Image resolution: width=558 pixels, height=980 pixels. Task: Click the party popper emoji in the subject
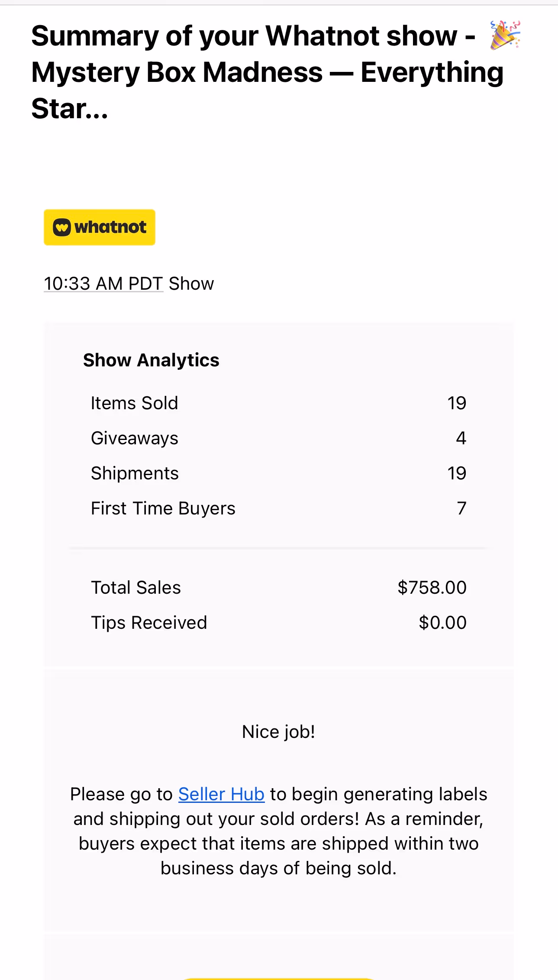505,35
